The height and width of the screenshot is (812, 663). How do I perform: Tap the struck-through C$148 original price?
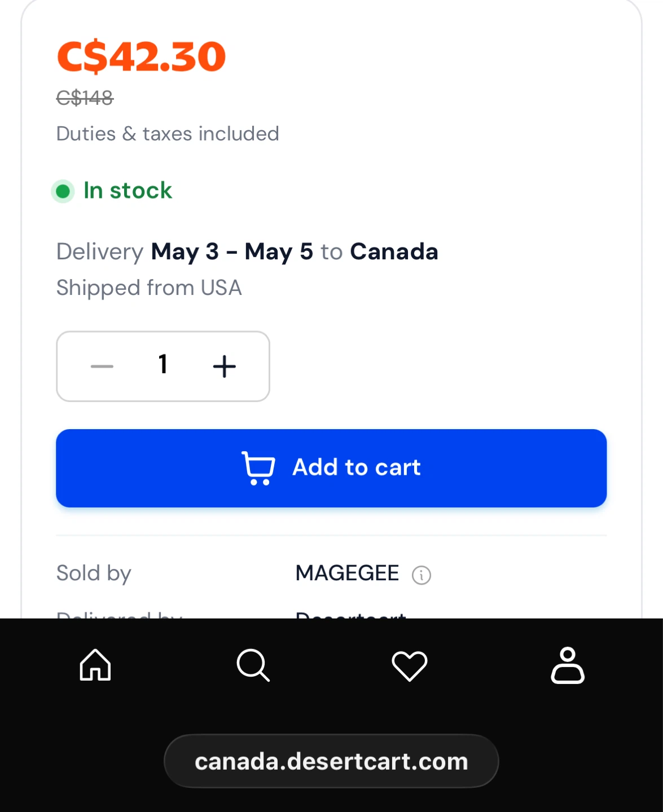tap(85, 98)
